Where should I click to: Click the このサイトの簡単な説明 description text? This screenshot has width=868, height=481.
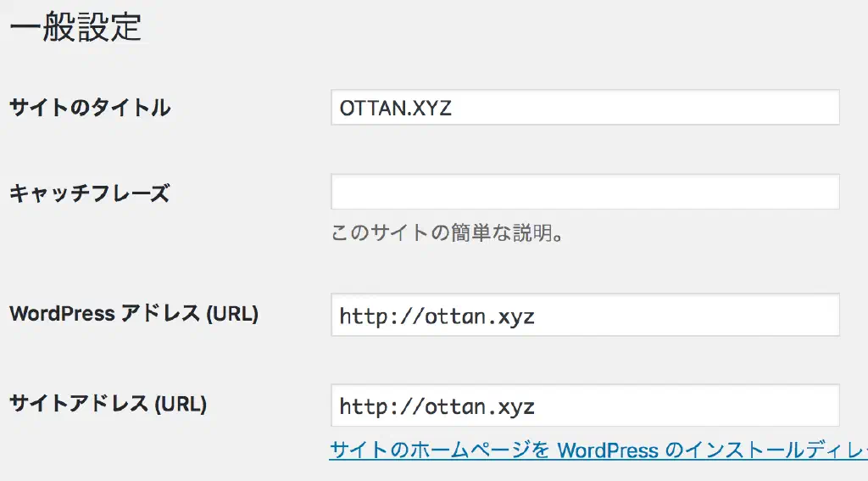pos(448,233)
